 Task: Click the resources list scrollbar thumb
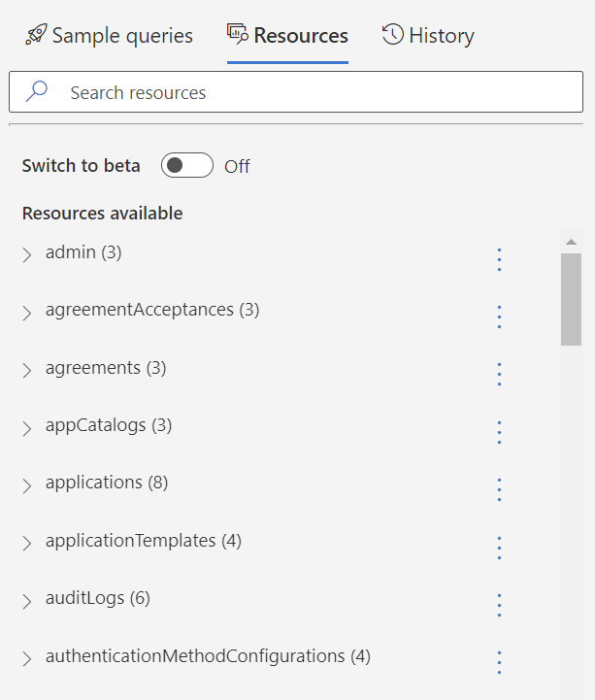point(571,299)
